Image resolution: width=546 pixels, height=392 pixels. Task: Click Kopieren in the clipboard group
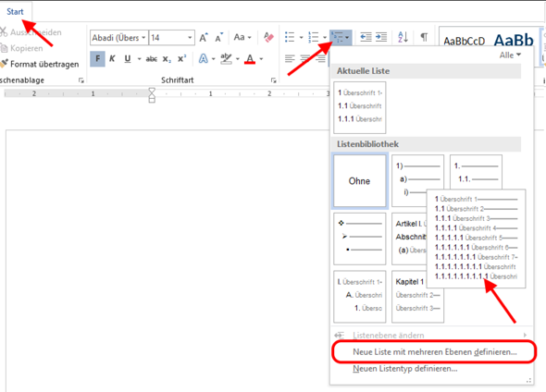pyautogui.click(x=22, y=48)
